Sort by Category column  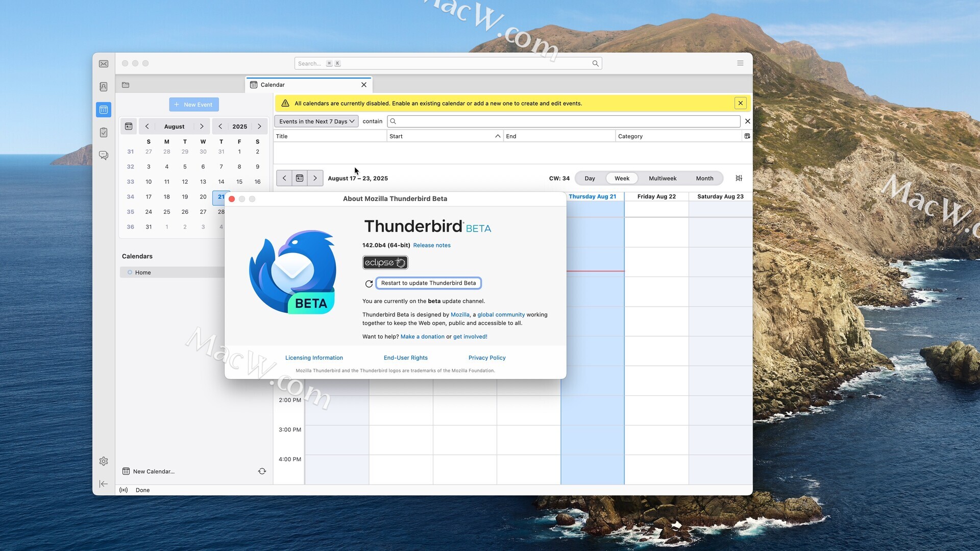[x=678, y=136]
